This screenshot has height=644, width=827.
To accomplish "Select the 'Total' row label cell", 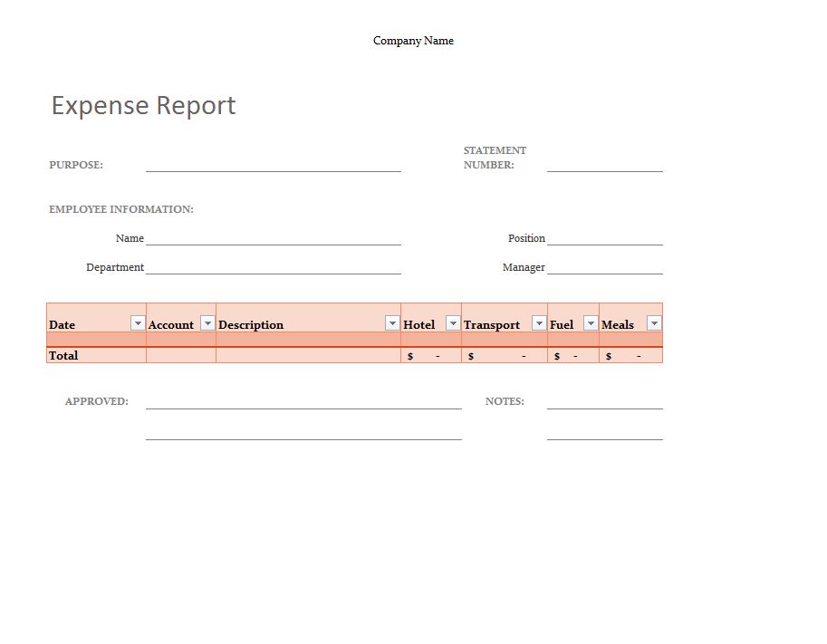I will click(97, 355).
